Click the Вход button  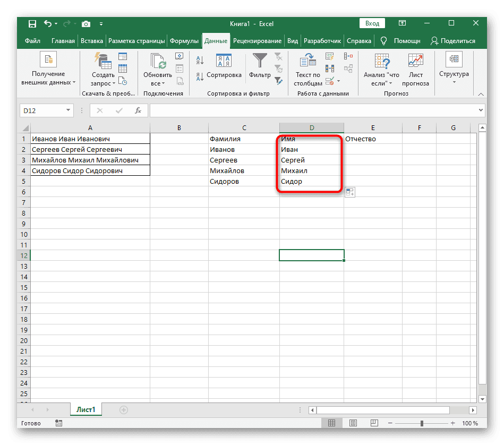[372, 23]
